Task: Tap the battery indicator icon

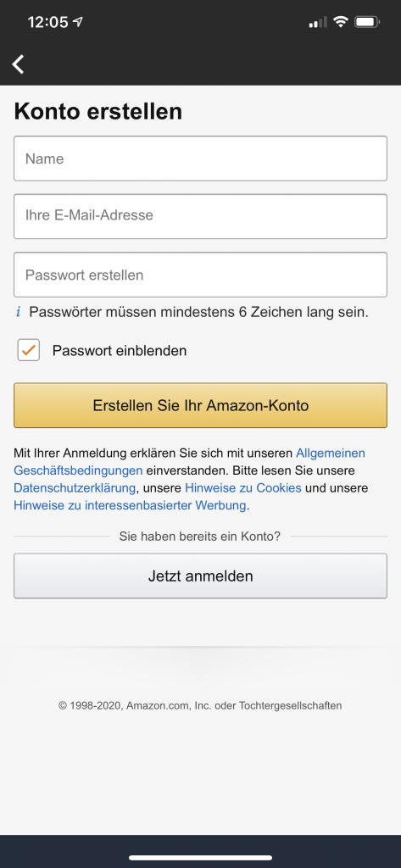Action: [x=367, y=22]
